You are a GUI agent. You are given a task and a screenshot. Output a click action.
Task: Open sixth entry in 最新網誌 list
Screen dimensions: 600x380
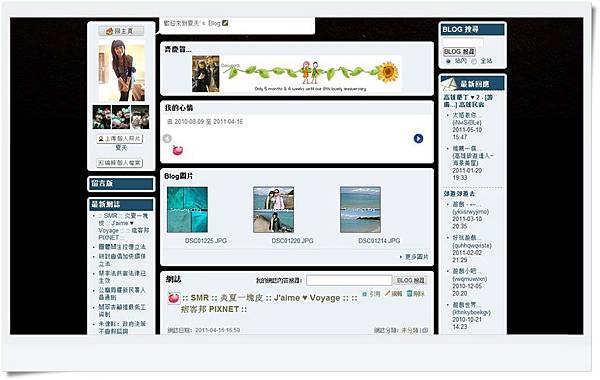(122, 311)
